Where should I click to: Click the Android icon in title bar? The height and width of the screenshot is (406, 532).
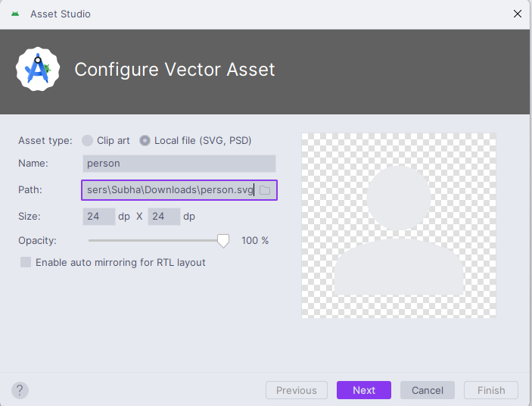pos(15,14)
